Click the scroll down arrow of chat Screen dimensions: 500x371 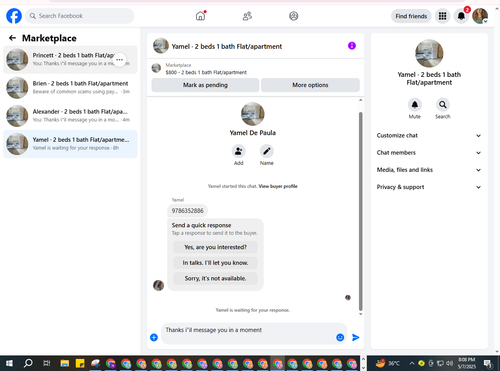[360, 314]
